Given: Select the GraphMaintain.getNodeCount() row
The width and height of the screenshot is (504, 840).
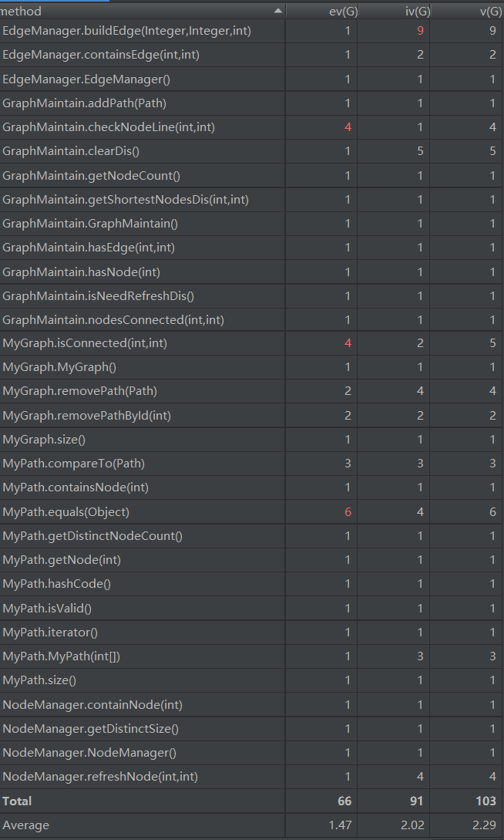Looking at the screenshot, I should tap(252, 175).
